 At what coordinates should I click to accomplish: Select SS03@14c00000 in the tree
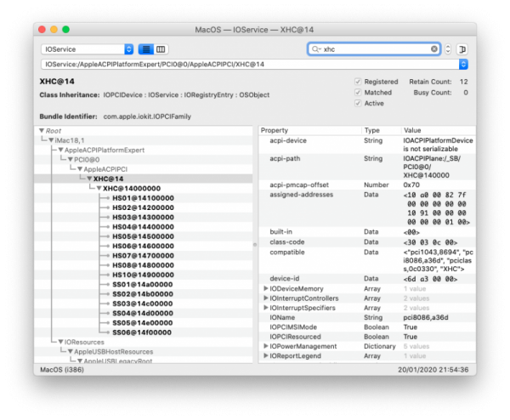click(x=143, y=304)
